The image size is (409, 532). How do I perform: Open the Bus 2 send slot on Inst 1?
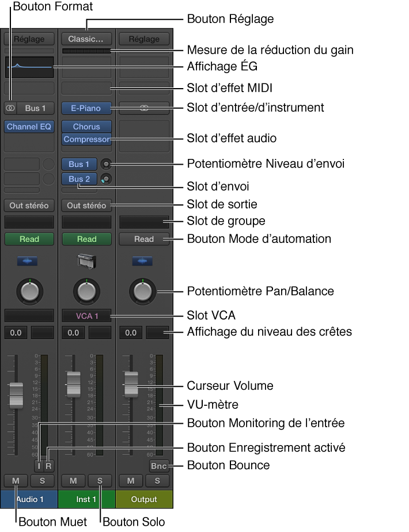pyautogui.click(x=79, y=179)
